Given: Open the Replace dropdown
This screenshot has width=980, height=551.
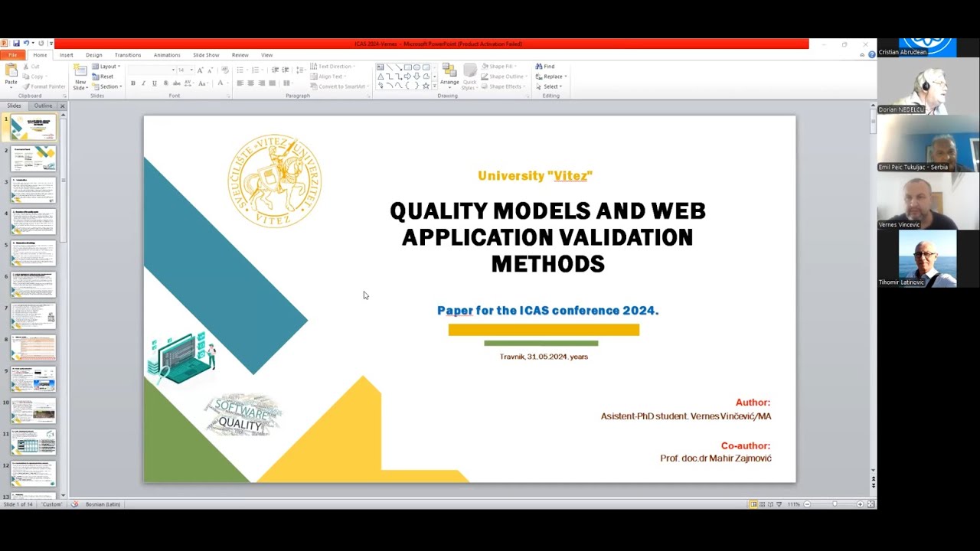Looking at the screenshot, I should 550,77.
